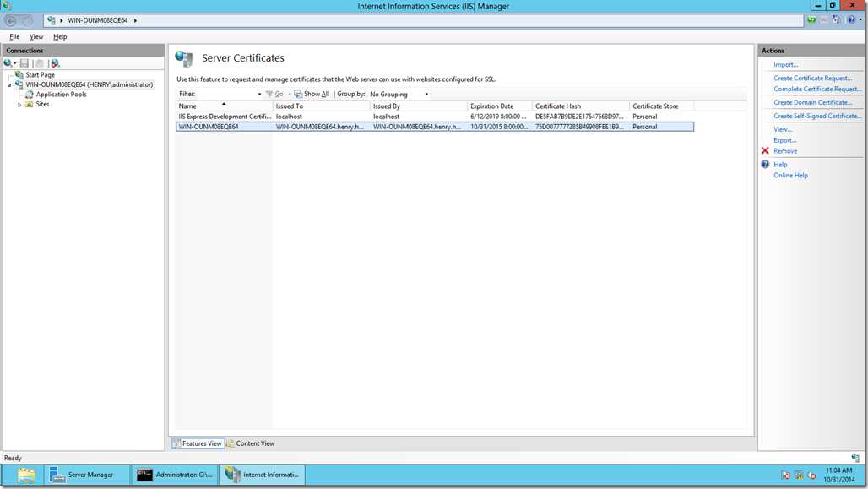Click the back navigation arrow icon

pyautogui.click(x=10, y=20)
